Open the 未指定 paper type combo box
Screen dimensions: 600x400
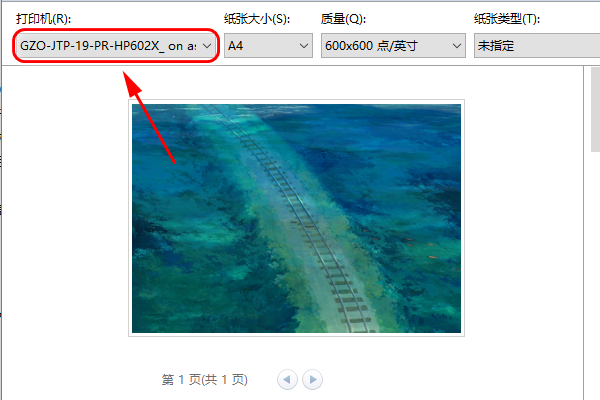click(x=537, y=46)
